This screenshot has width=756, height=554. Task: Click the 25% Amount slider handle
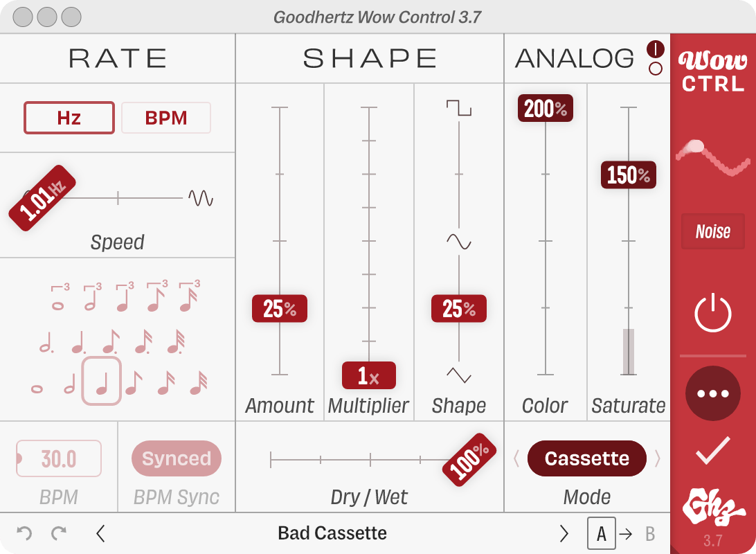pos(280,309)
